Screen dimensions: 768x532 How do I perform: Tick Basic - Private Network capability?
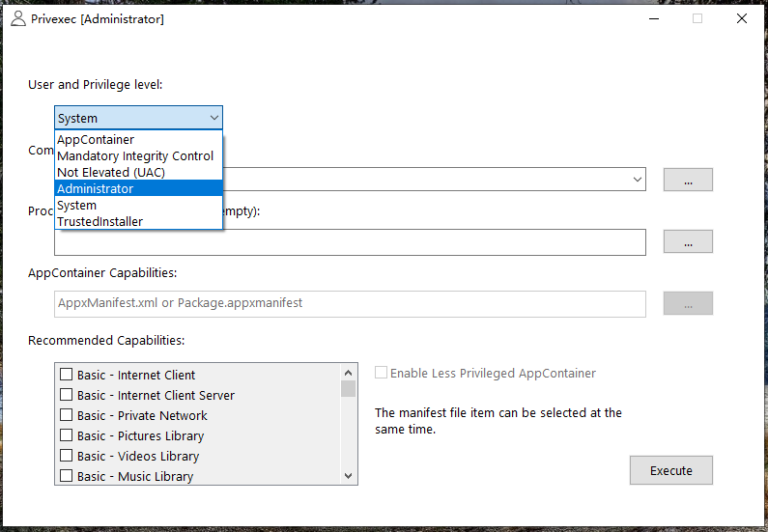(x=66, y=415)
